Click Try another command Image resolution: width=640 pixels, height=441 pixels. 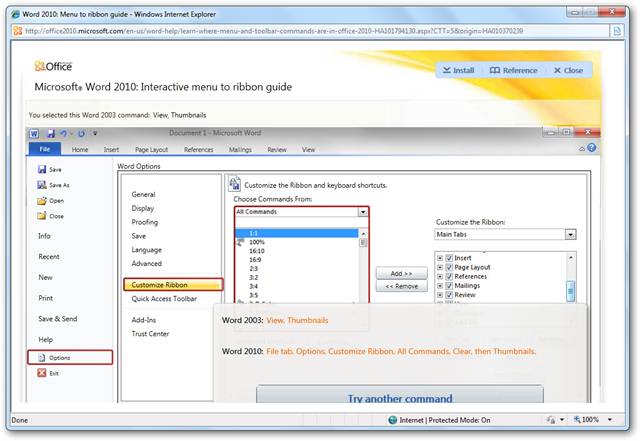(x=400, y=396)
